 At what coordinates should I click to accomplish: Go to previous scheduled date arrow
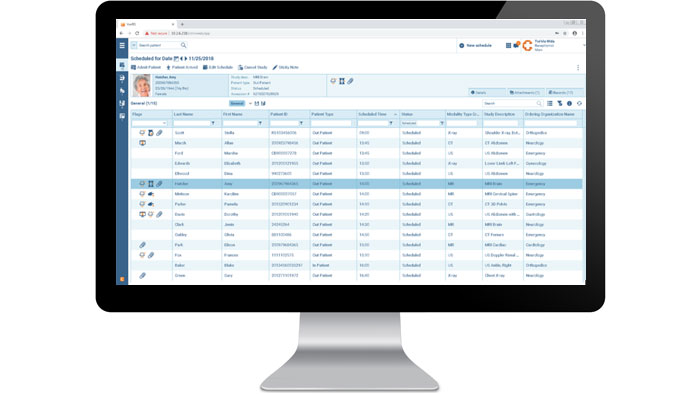(x=181, y=58)
